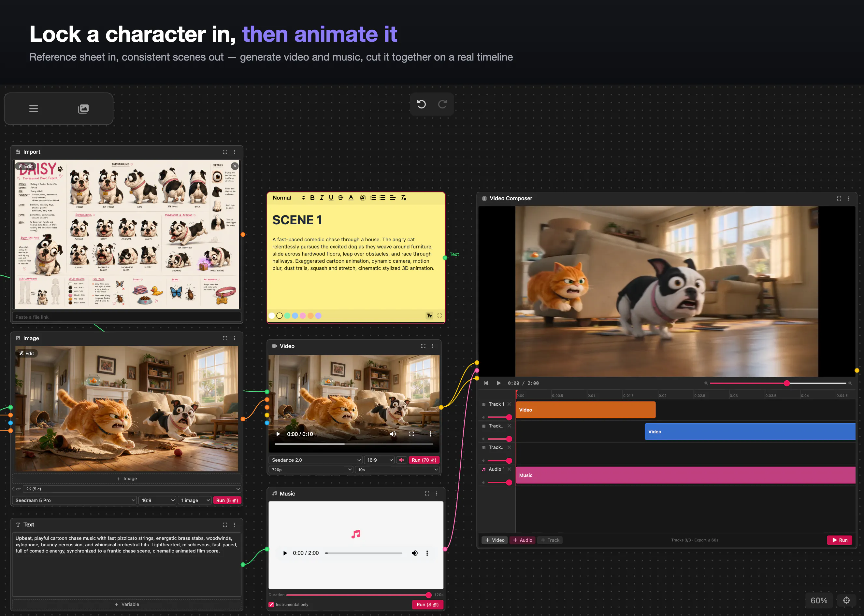Set the note color to pink
The height and width of the screenshot is (616, 864).
point(303,315)
